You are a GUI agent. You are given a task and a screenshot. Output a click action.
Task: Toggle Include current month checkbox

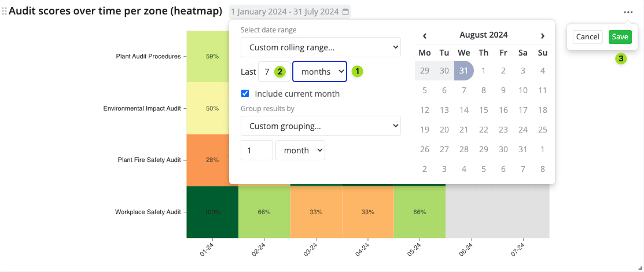[x=245, y=93]
